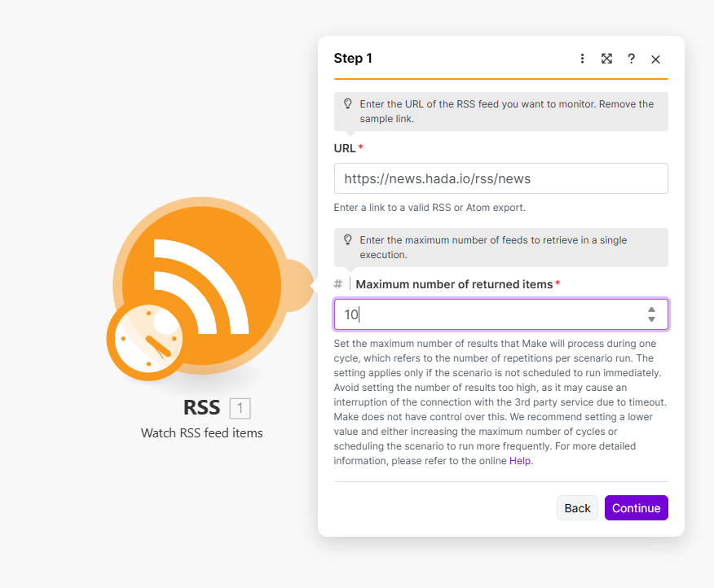Increase the returned items value with up arrow

point(651,309)
